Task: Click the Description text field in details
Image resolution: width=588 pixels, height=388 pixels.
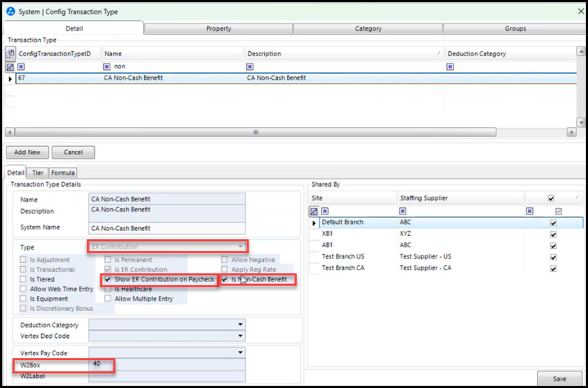Action: tap(167, 213)
